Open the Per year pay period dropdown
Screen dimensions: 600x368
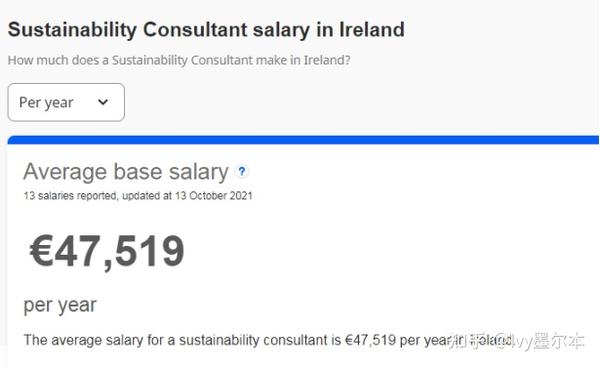coord(66,102)
